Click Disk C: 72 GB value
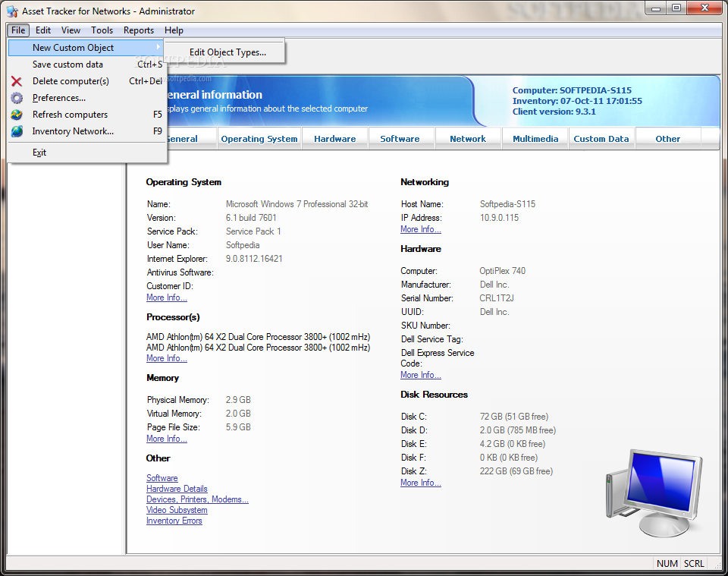The image size is (728, 576). (514, 417)
